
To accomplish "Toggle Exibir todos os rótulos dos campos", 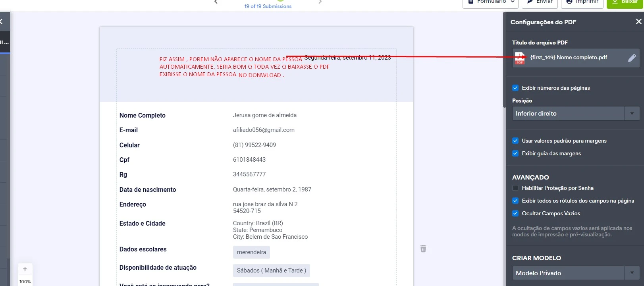I will coord(515,201).
